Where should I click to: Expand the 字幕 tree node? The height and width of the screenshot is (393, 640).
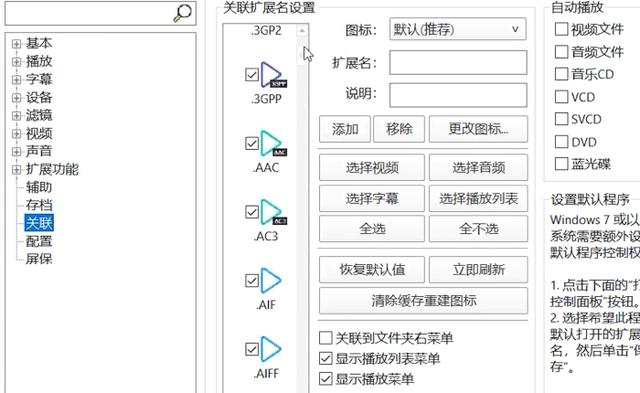(16, 80)
